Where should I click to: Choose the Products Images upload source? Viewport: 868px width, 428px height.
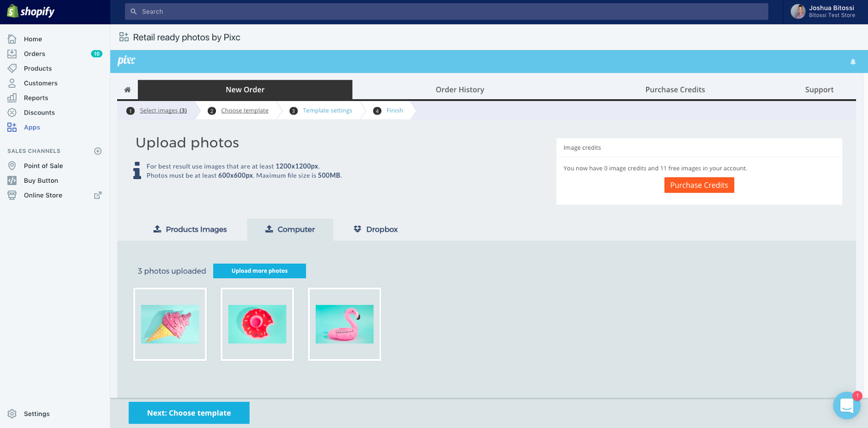tap(190, 229)
